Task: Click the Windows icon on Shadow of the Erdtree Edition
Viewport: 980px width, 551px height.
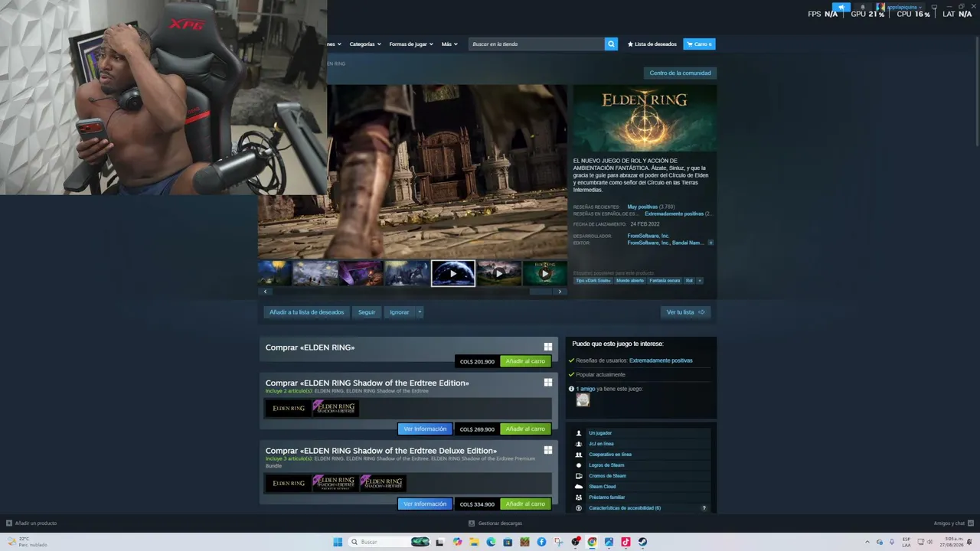Action: click(x=547, y=383)
